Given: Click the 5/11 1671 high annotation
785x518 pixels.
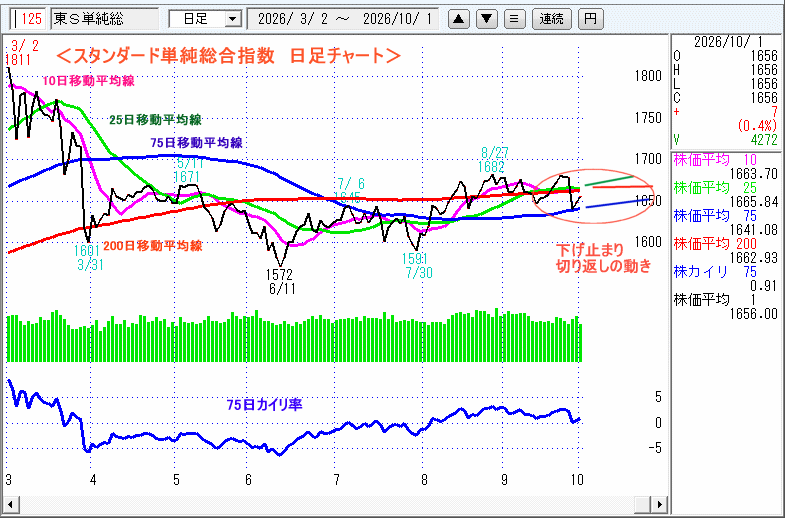Looking at the screenshot, I should (188, 170).
